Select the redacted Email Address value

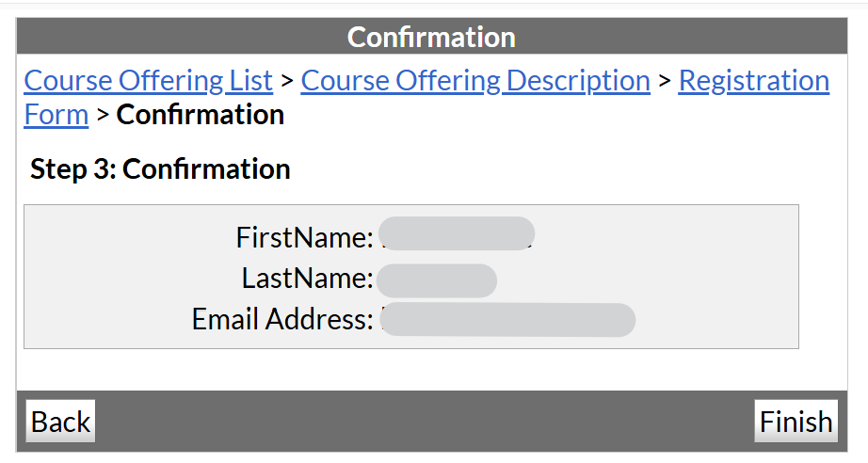[508, 320]
